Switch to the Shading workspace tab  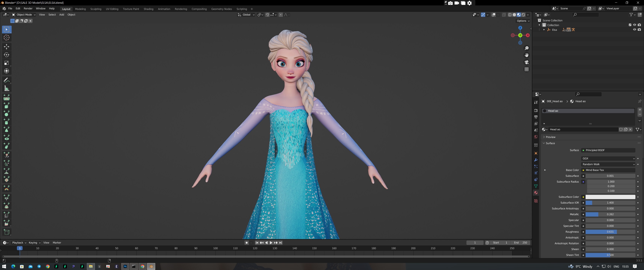click(x=148, y=9)
